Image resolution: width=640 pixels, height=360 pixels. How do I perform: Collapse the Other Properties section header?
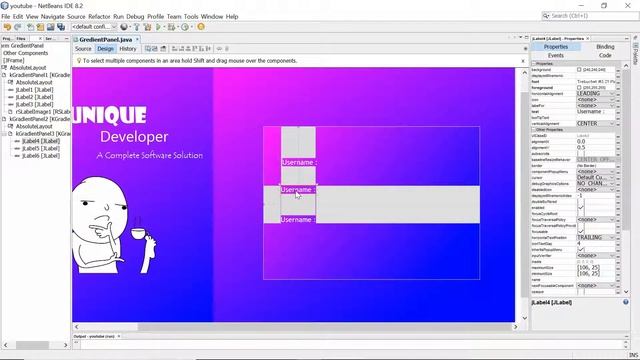pyautogui.click(x=534, y=129)
